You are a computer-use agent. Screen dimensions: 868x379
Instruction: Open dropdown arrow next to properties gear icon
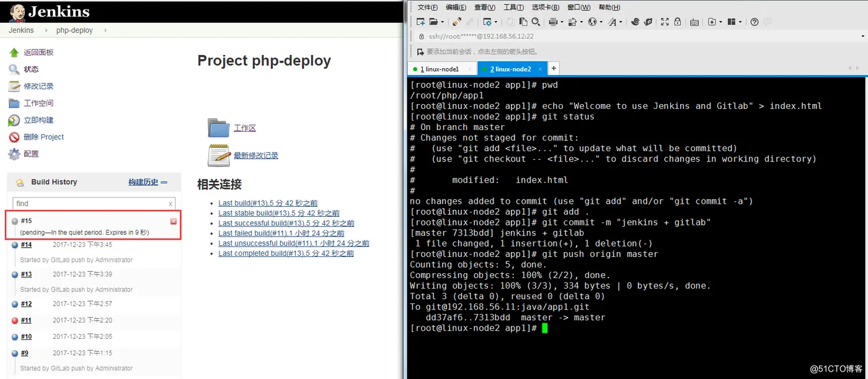tap(496, 22)
